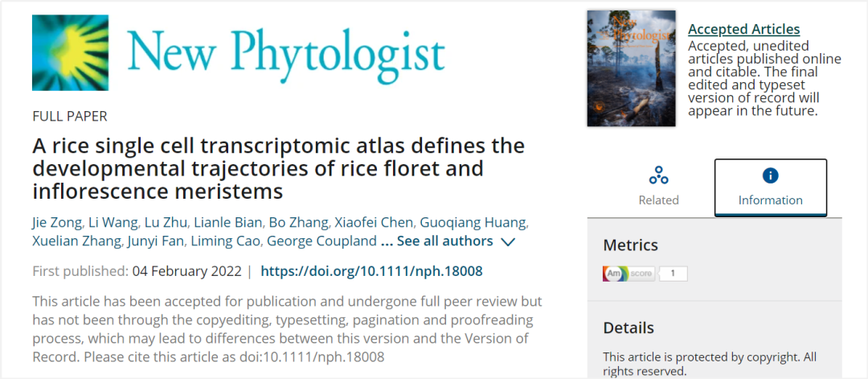Open the Accepted Articles link
The height and width of the screenshot is (379, 868).
coord(743,30)
